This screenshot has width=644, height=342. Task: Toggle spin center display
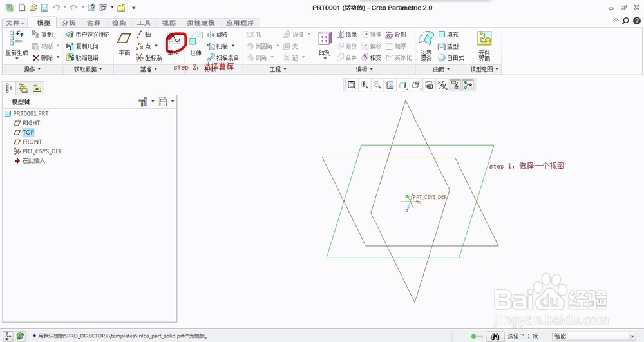click(468, 85)
